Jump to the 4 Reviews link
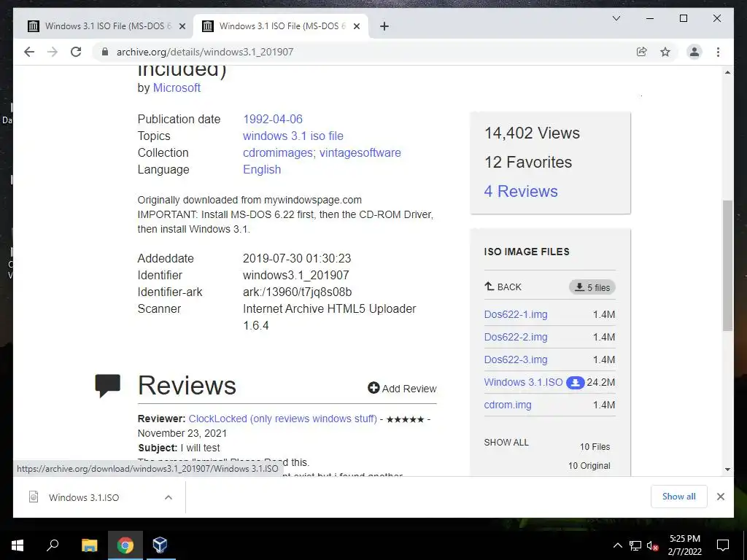The height and width of the screenshot is (560, 747). point(521,191)
